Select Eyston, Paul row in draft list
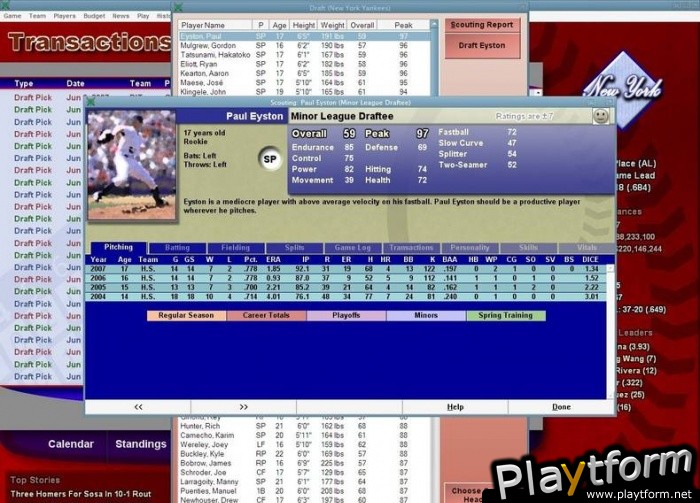This screenshot has width=700, height=503. point(304,36)
